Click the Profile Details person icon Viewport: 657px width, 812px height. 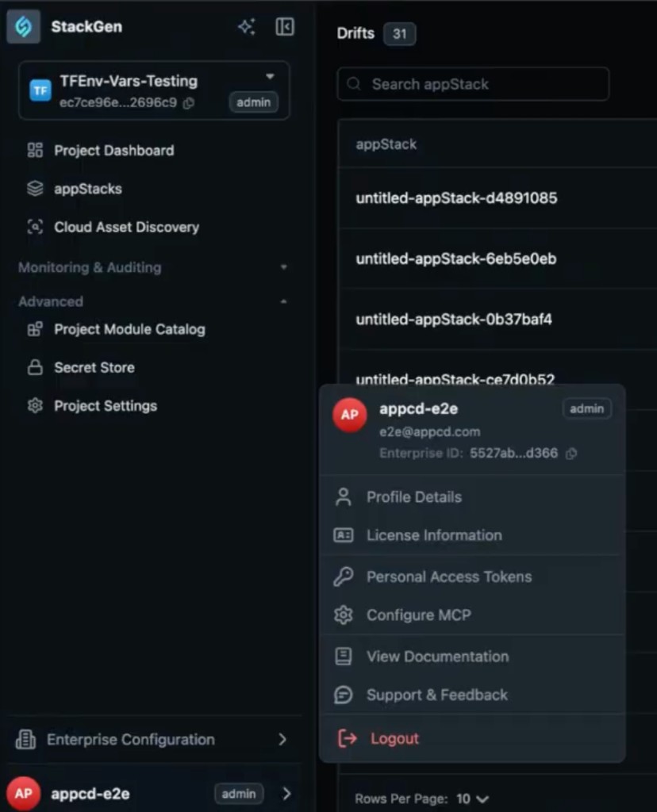[x=343, y=496]
